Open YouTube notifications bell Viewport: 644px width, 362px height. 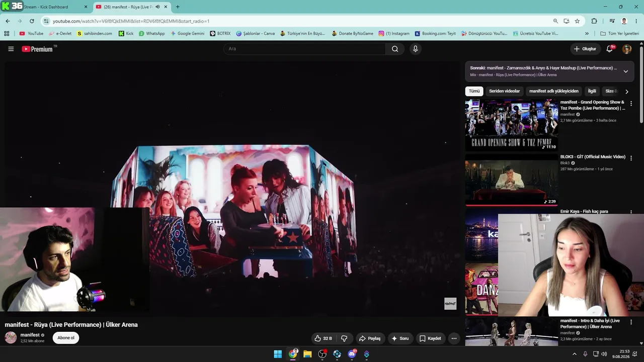[609, 49]
